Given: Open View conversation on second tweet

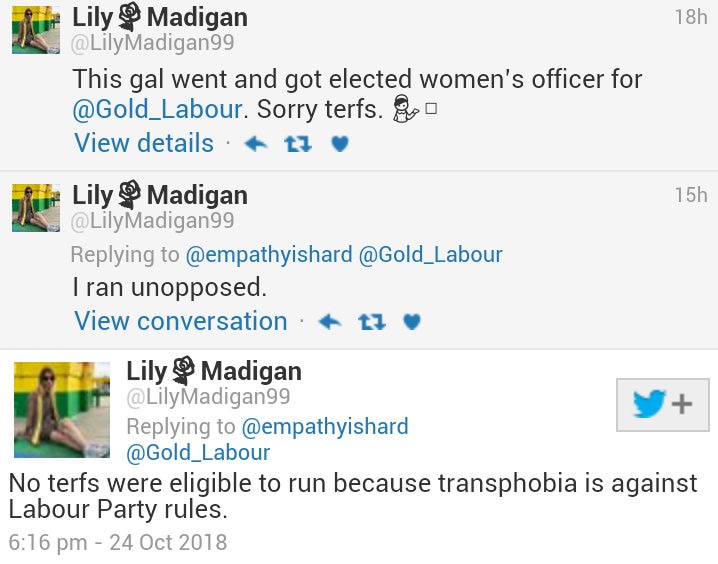Looking at the screenshot, I should pos(181,321).
